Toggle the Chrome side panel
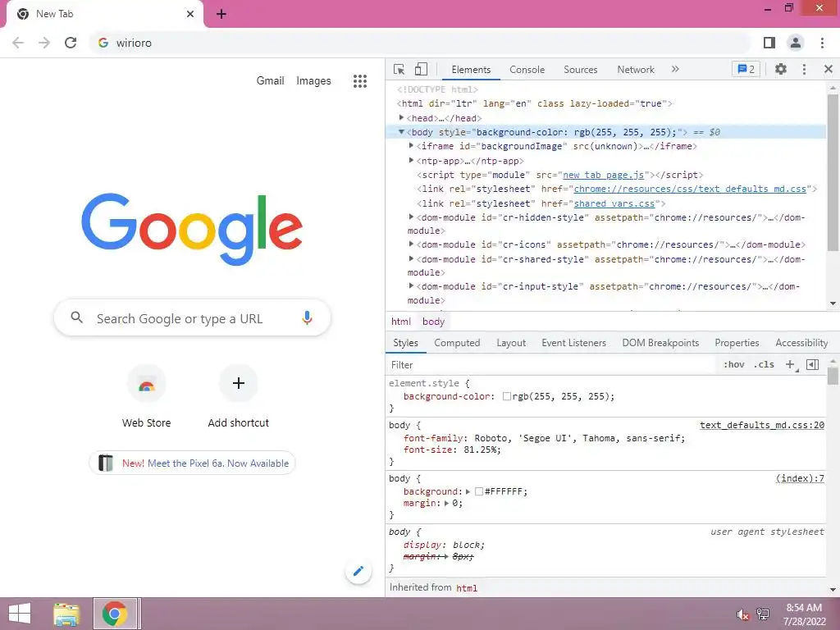This screenshot has width=840, height=630. (x=769, y=43)
